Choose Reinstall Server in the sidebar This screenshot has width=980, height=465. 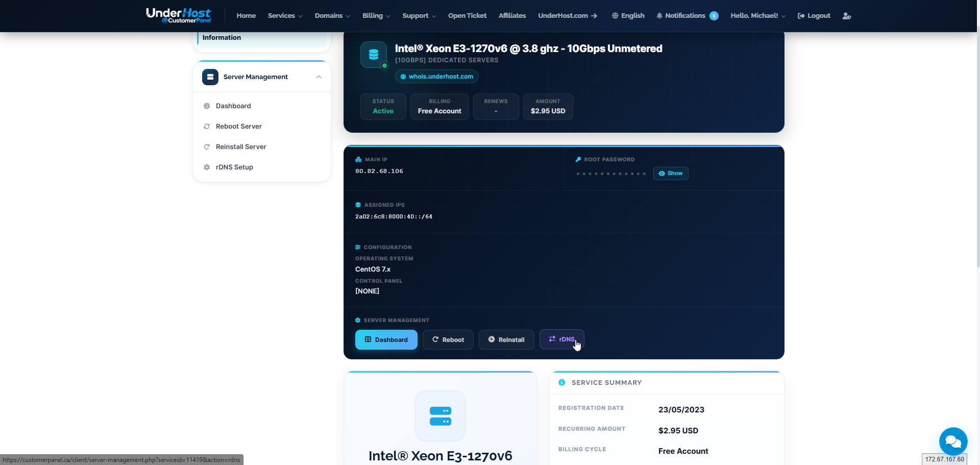pos(262,147)
